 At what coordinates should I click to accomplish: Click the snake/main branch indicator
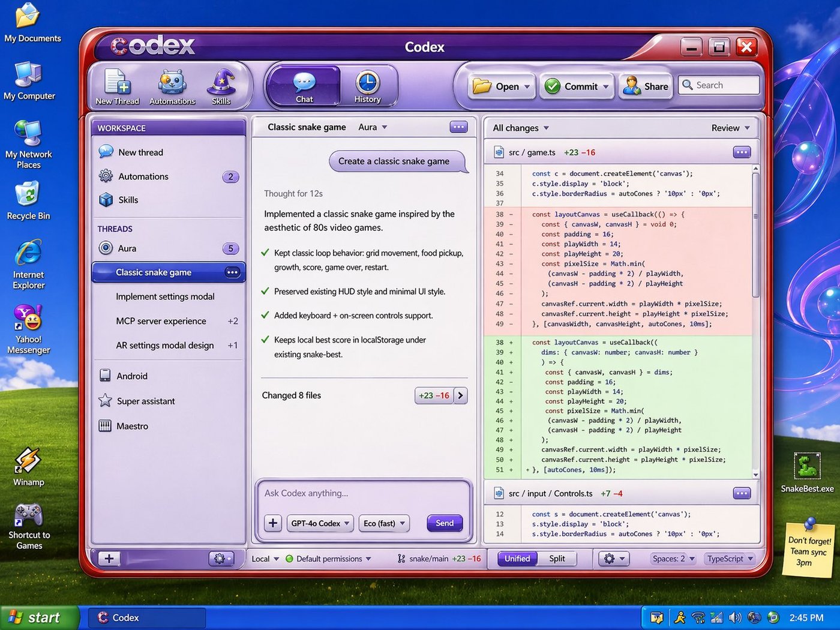coord(439,559)
